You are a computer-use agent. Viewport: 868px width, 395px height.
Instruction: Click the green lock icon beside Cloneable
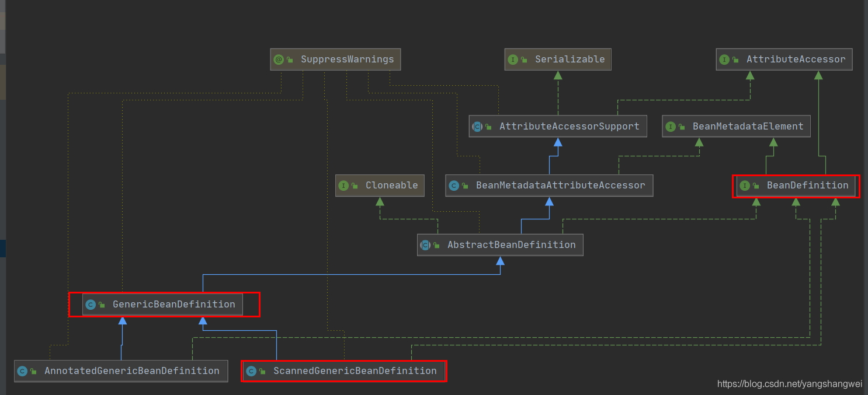click(x=355, y=186)
